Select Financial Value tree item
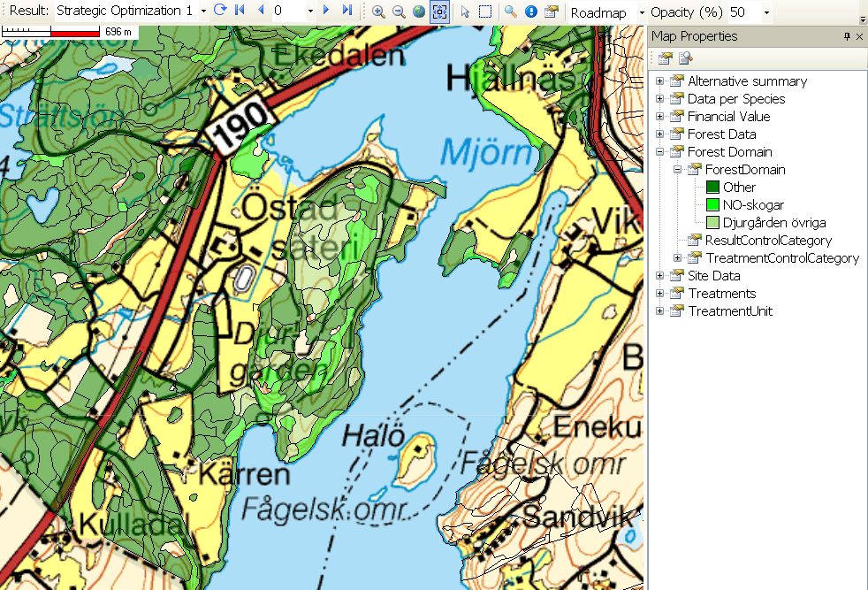The width and height of the screenshot is (868, 590). point(728,117)
